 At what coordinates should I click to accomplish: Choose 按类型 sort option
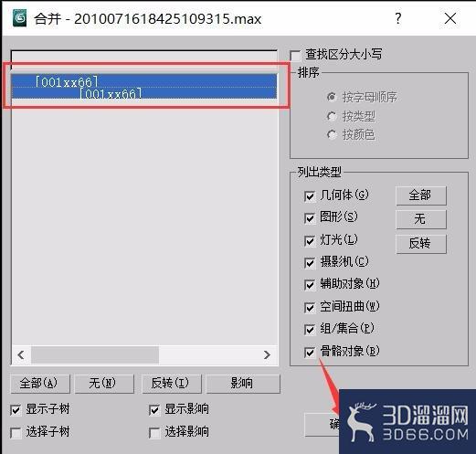(x=332, y=116)
